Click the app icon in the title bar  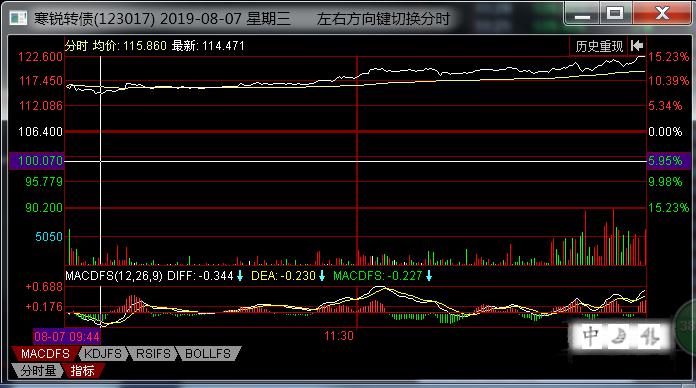[19, 18]
